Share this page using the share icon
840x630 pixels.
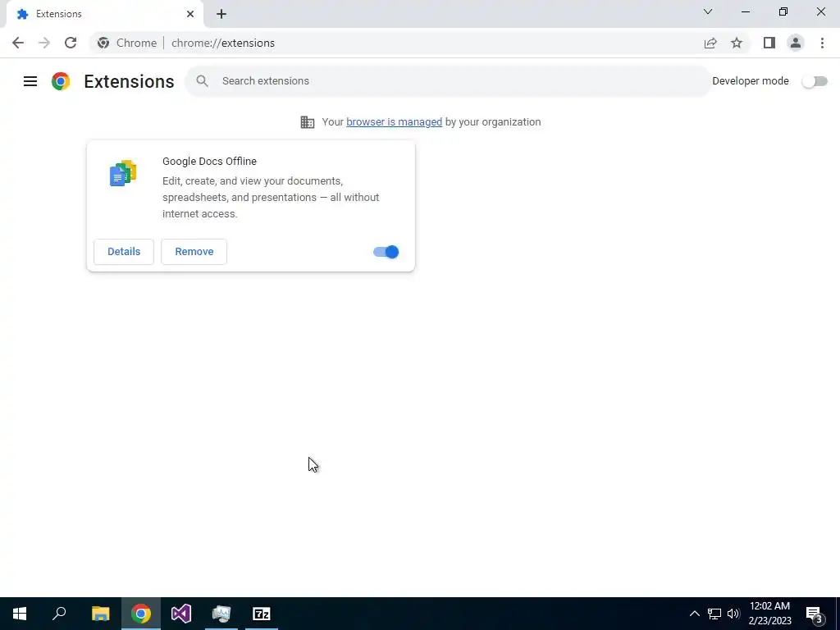coord(710,43)
